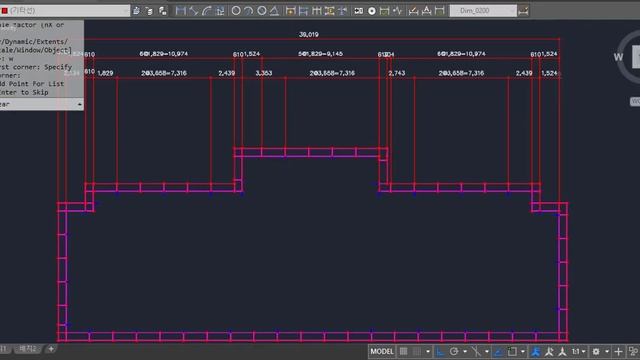Select the Angular dimension tool
The height and width of the screenshot is (360, 640).
tap(275, 11)
